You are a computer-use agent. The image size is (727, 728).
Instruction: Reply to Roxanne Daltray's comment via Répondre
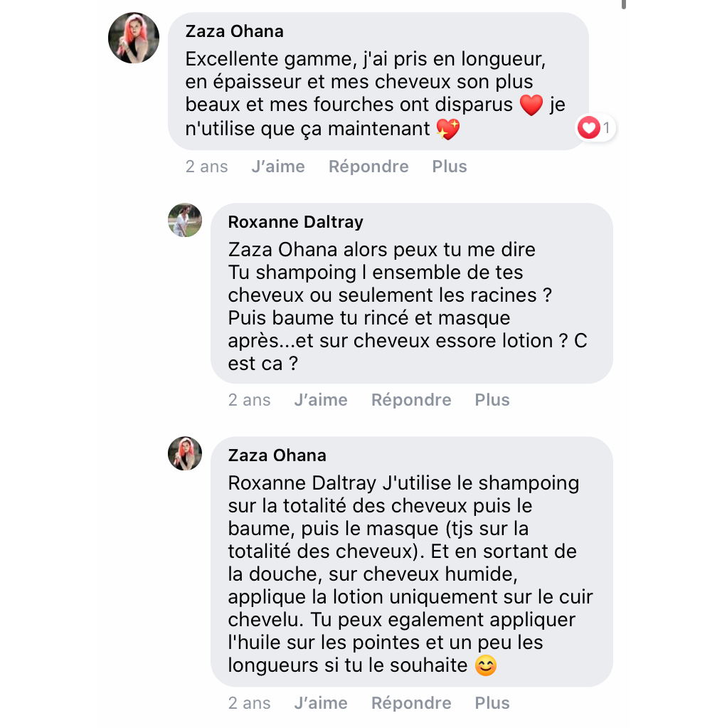click(x=411, y=400)
